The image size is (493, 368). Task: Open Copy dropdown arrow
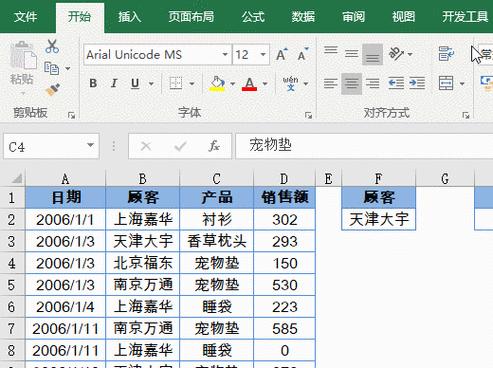pyautogui.click(x=68, y=69)
